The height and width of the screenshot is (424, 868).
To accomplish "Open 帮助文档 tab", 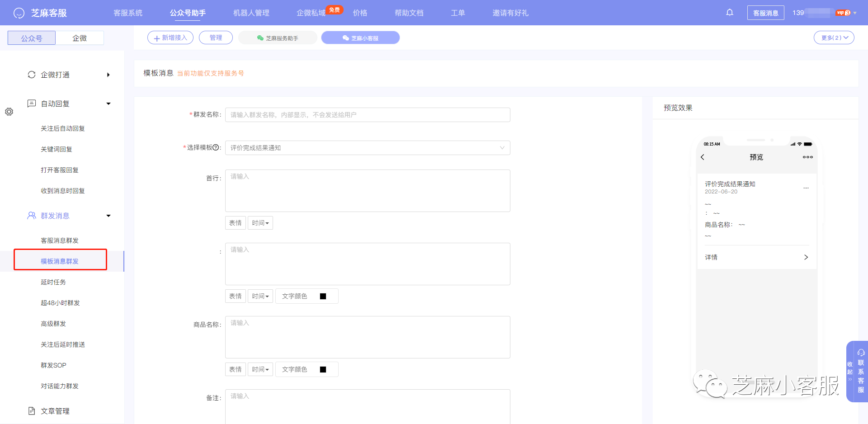I will pyautogui.click(x=409, y=13).
